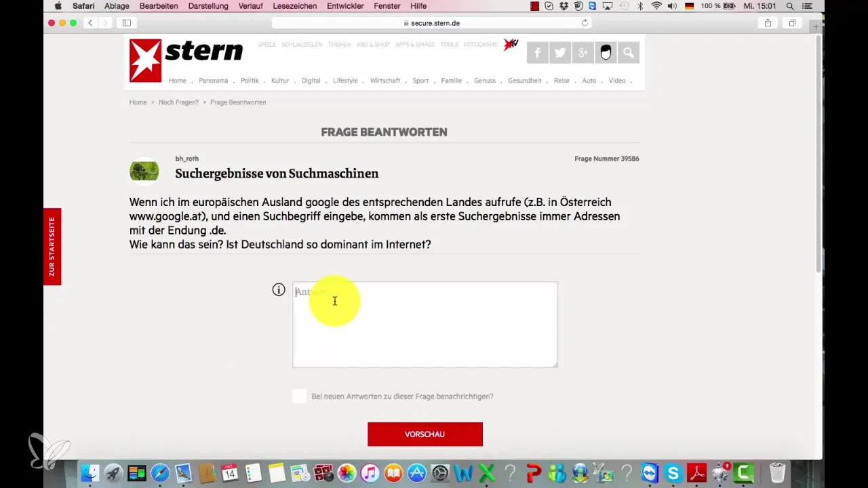Open Genuss section in navigation

coord(485,81)
